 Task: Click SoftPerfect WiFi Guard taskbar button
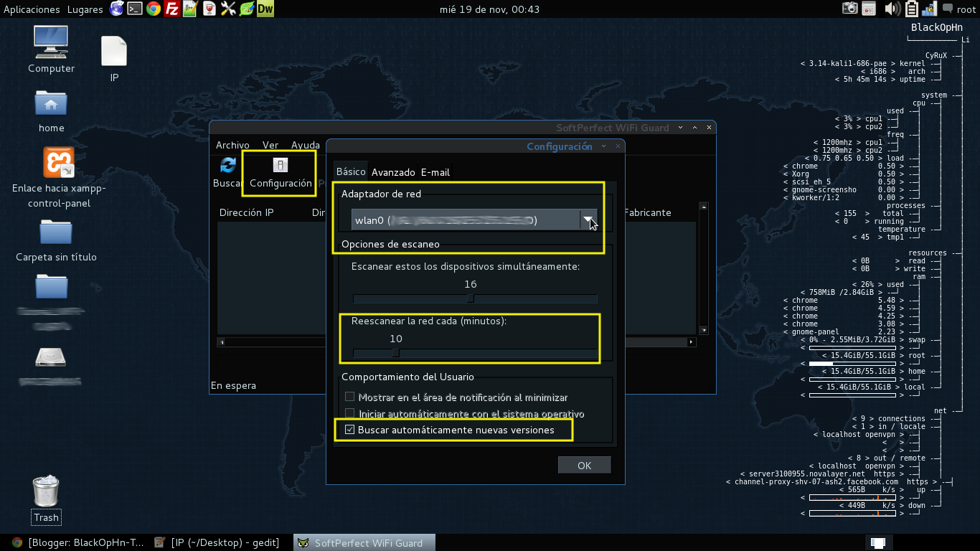[364, 542]
